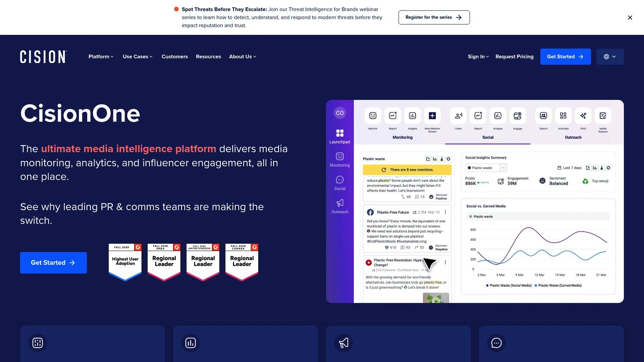Open the language globe selector
Image resolution: width=644 pixels, height=362 pixels.
pos(610,57)
